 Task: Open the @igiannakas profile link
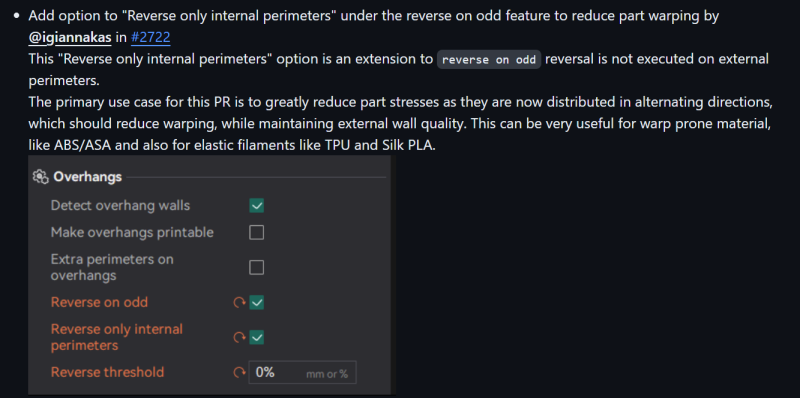70,37
